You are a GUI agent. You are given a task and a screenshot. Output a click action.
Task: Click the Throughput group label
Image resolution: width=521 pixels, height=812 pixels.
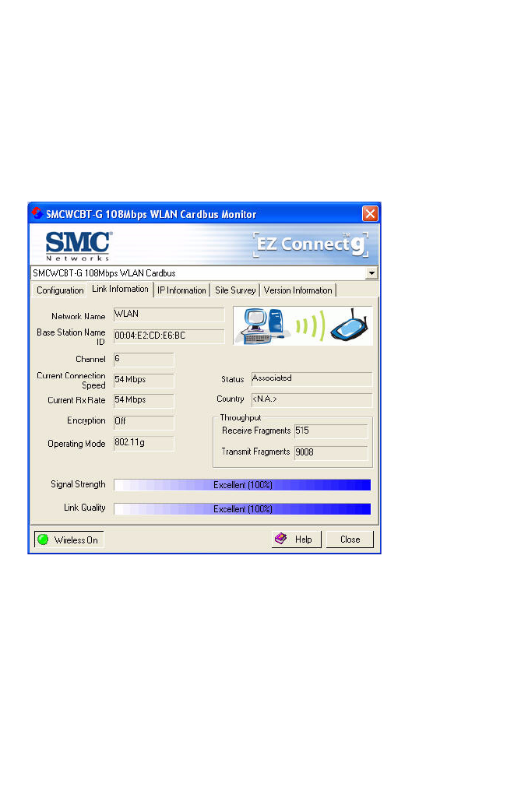[x=241, y=417]
